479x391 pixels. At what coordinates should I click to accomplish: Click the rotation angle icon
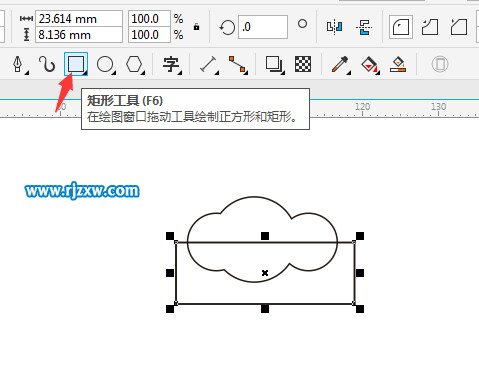click(227, 27)
